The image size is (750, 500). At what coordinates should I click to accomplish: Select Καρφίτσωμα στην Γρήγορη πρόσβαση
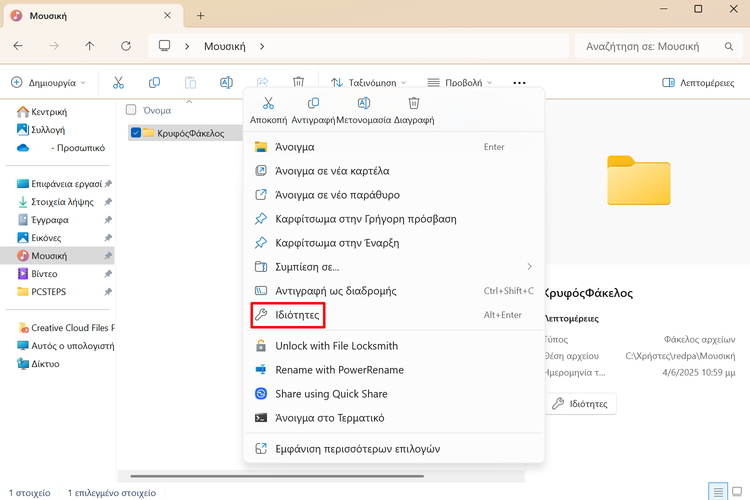(x=395, y=219)
